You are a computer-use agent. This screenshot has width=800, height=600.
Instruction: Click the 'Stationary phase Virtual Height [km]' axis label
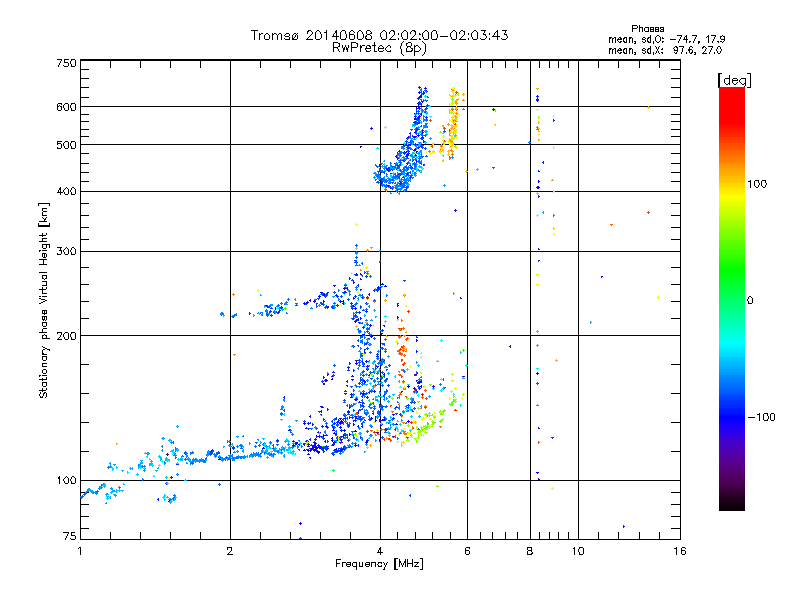pyautogui.click(x=43, y=300)
